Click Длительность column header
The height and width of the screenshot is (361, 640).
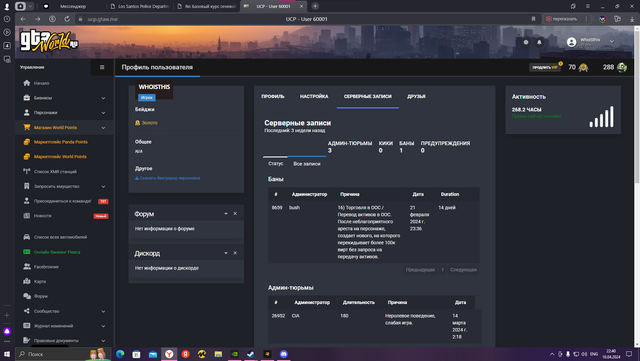(x=358, y=303)
